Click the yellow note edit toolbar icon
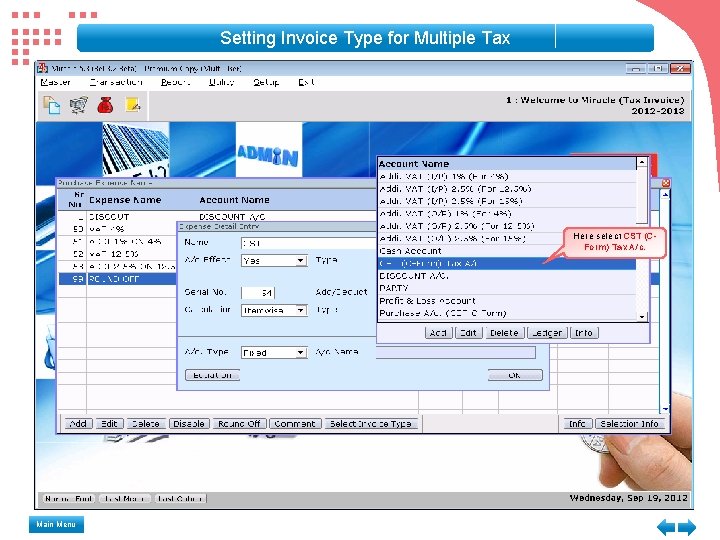This screenshot has width=720, height=540. point(133,105)
